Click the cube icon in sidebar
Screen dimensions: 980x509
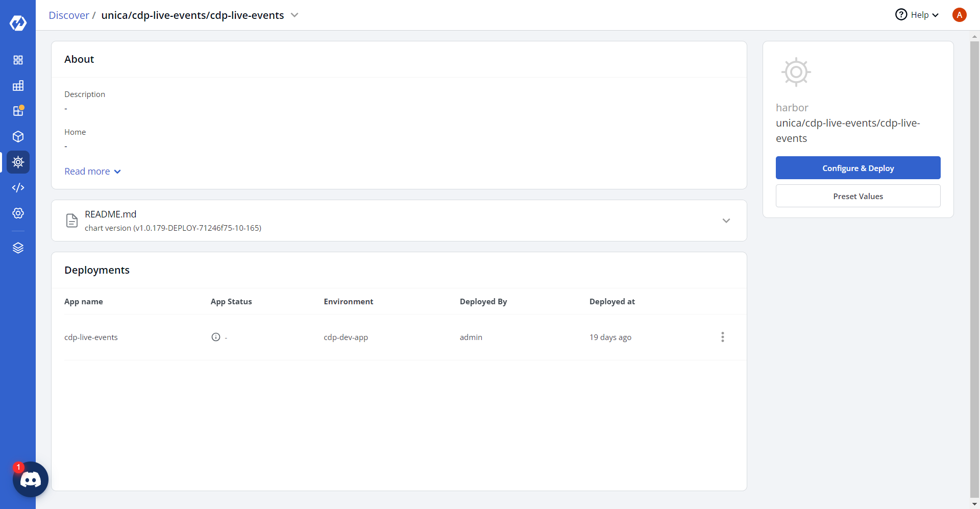point(18,137)
